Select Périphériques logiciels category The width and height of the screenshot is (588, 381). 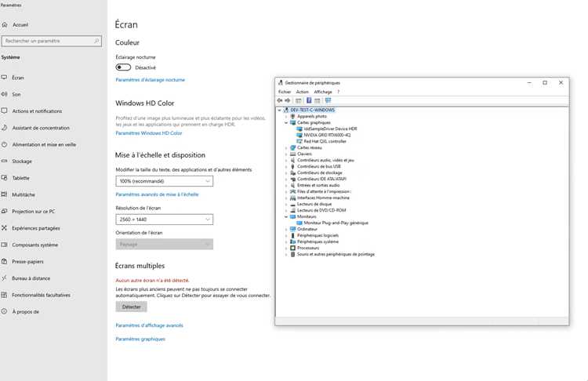click(318, 235)
